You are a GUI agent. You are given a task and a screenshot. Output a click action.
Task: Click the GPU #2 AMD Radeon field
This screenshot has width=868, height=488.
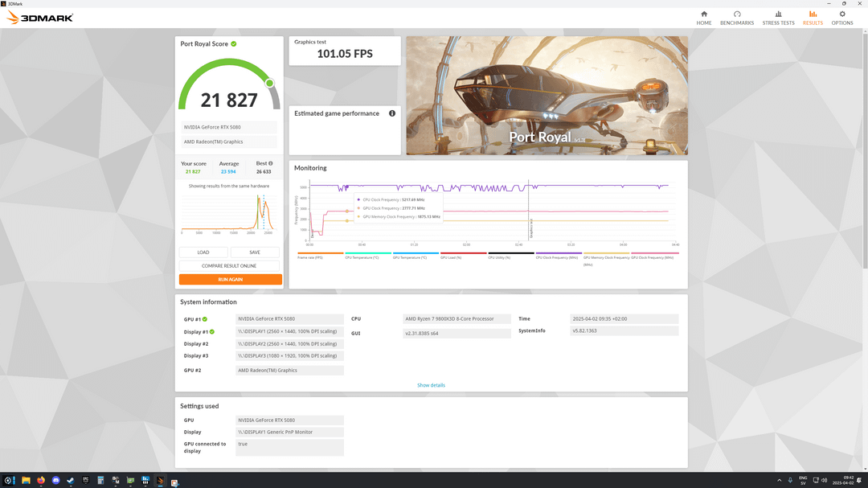pyautogui.click(x=289, y=371)
